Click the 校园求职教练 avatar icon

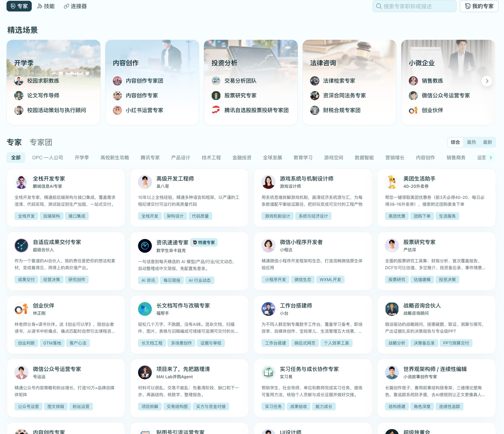coord(19,81)
